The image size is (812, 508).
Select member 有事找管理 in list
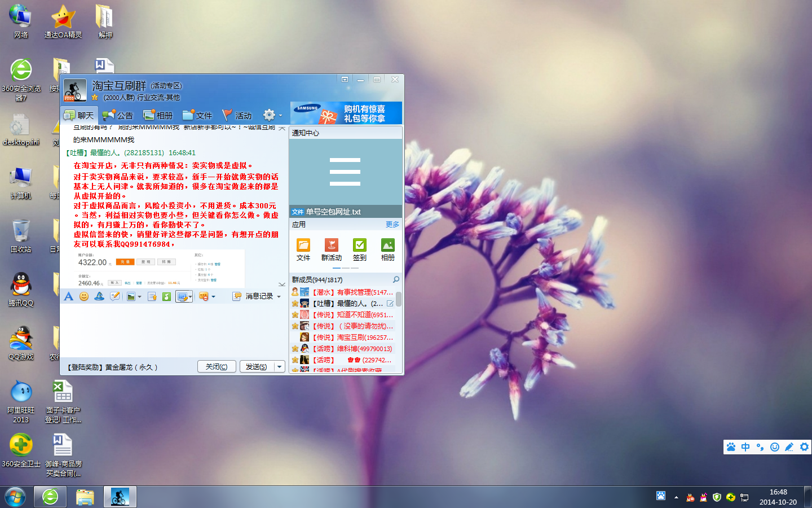(342, 292)
